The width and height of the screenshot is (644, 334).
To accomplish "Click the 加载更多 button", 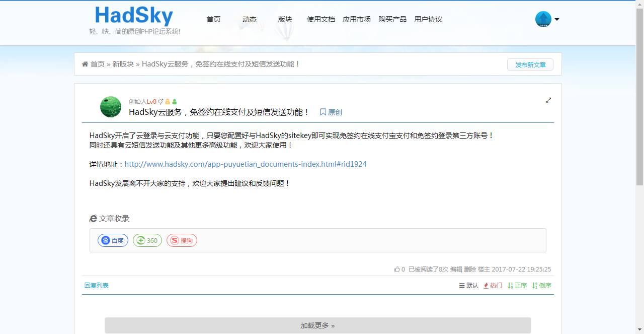I will point(318,325).
